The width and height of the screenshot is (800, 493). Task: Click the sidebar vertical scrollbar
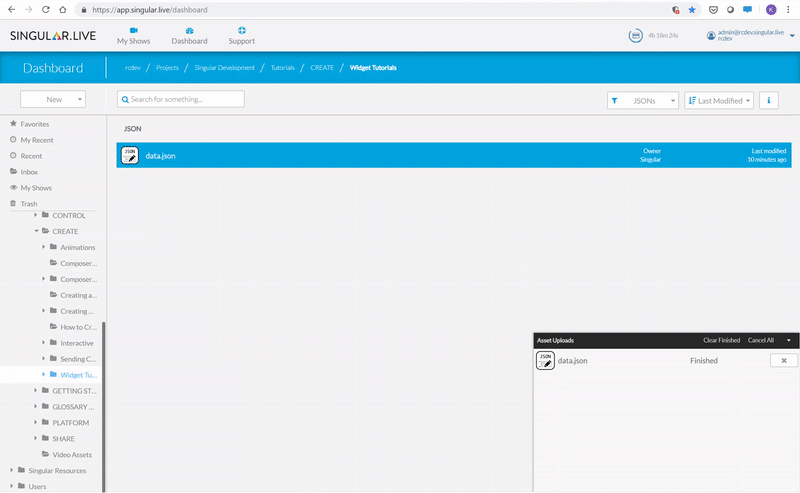pos(104,406)
